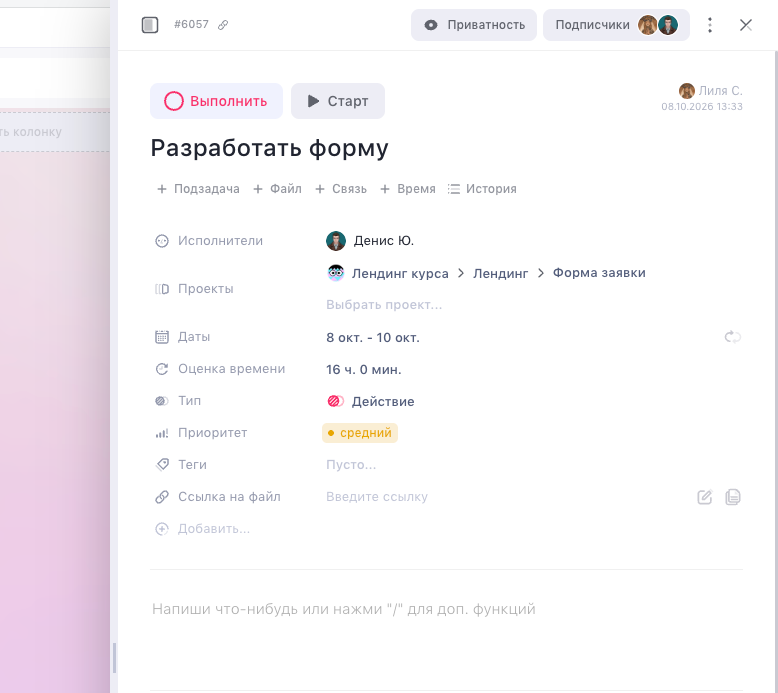Image resolution: width=778 pixels, height=693 pixels.
Task: Toggle the side panel layout icon
Action: click(x=150, y=25)
